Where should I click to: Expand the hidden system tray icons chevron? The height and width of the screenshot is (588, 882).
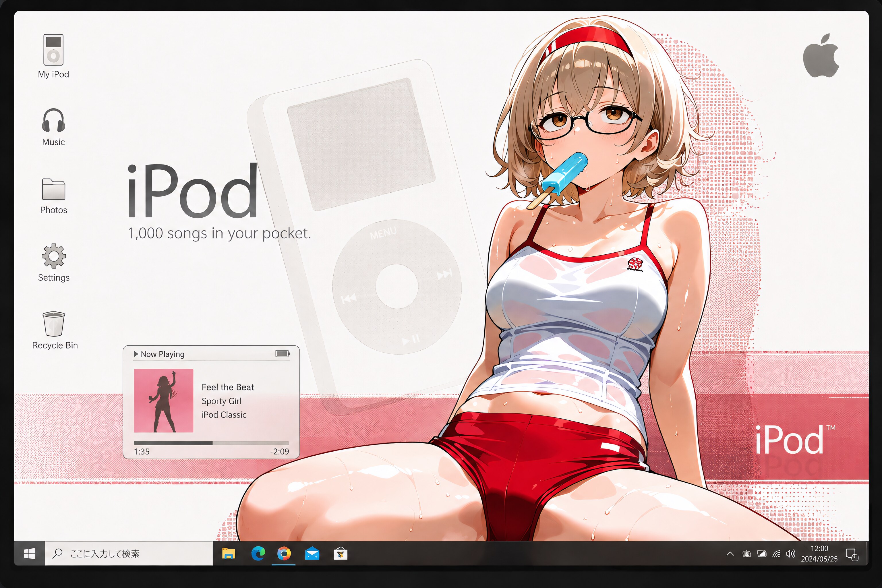pos(730,554)
